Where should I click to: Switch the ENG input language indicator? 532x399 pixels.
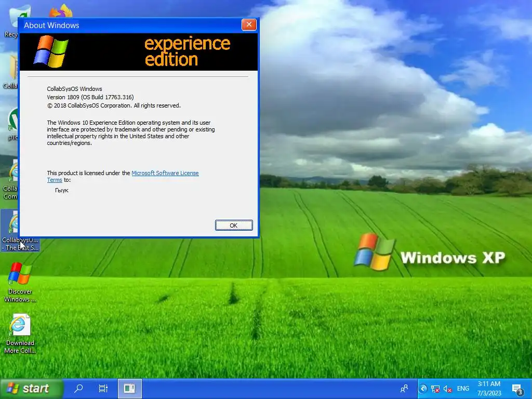pos(463,389)
